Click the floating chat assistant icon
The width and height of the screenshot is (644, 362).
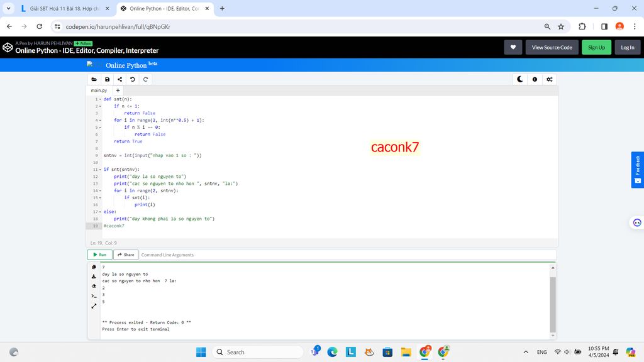coord(637,222)
